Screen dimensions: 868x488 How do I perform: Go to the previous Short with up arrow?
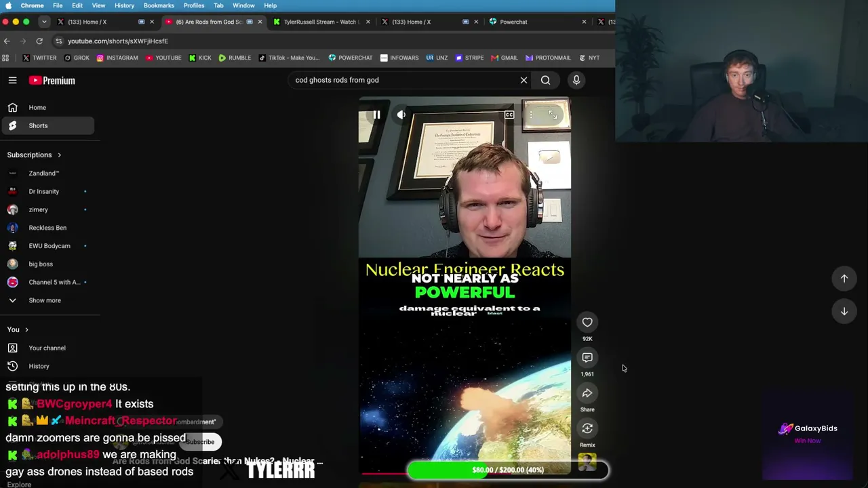[x=844, y=279]
